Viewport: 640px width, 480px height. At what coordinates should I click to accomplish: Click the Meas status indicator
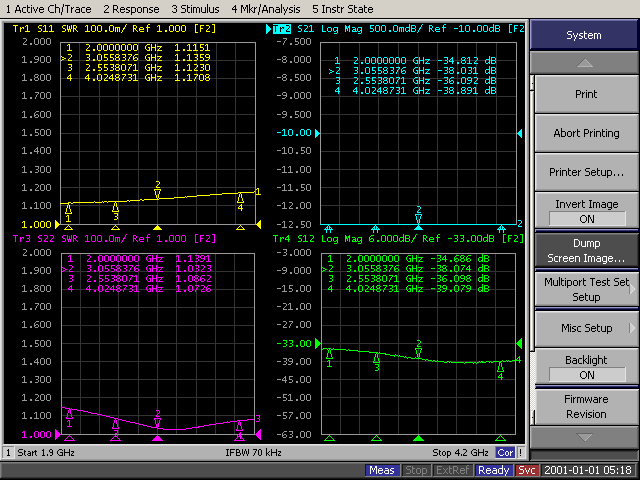click(x=381, y=470)
